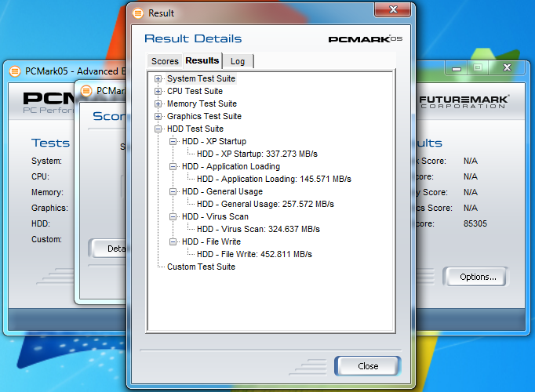Select the XP Startup 337.273 MB/s result
This screenshot has height=392, width=535.
pos(257,154)
